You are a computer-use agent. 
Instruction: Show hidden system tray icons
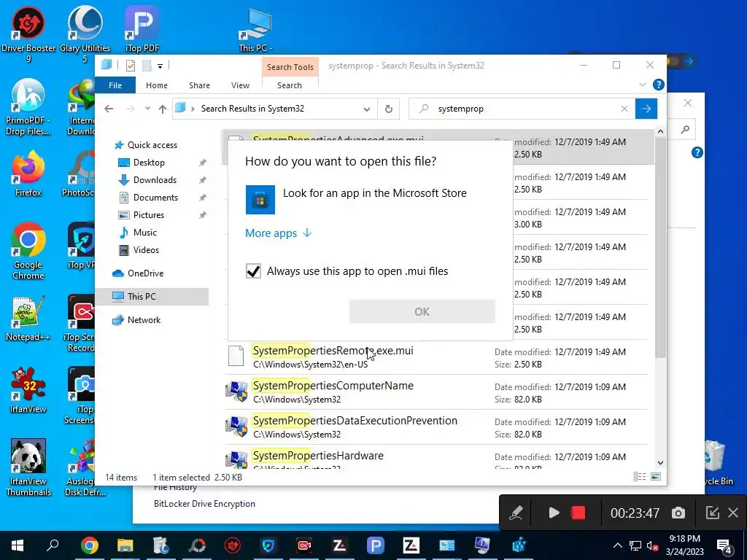tap(617, 545)
